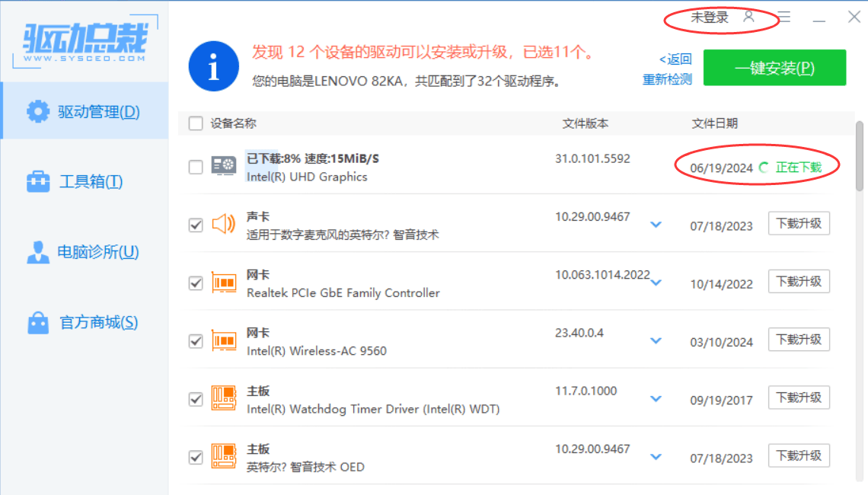Expand version dropdown for 23.40.0.4
Viewport: 868px width, 495px height.
point(656,341)
